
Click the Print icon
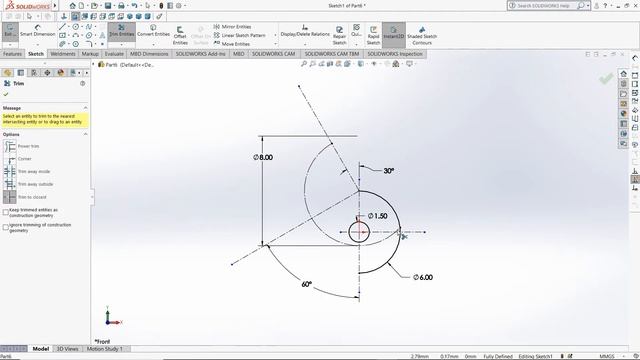point(121,6)
